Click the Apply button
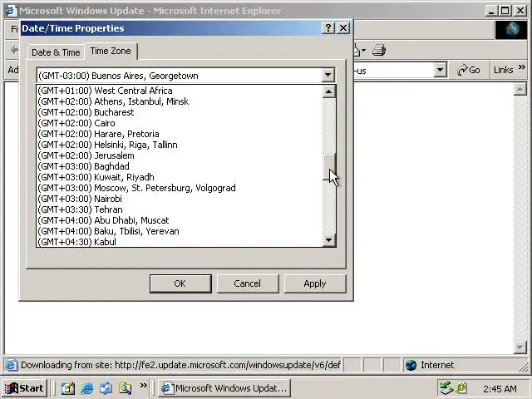This screenshot has width=532, height=399. pos(315,283)
